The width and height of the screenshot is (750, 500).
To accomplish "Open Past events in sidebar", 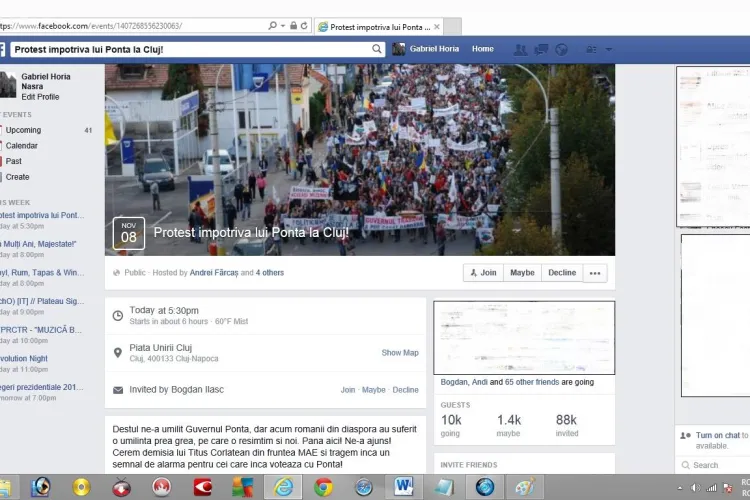I will (x=13, y=161).
